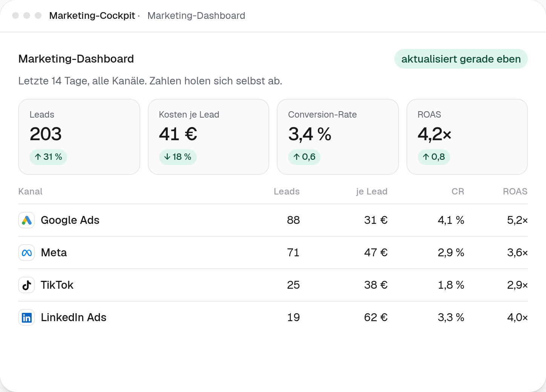Select the Meta channel name

pos(54,253)
